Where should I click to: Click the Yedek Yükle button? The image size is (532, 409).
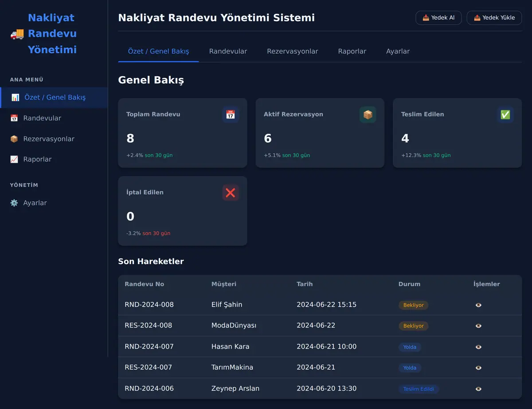coord(494,18)
